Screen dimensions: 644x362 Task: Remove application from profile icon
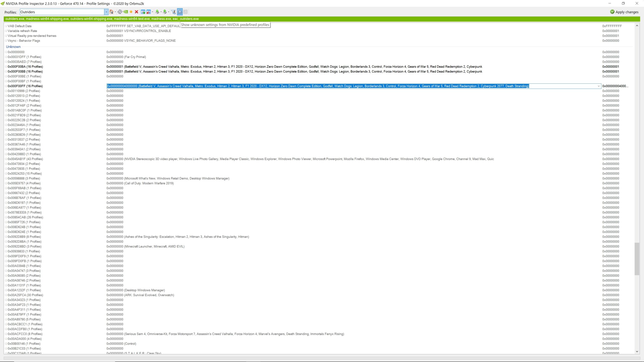pyautogui.click(x=148, y=12)
